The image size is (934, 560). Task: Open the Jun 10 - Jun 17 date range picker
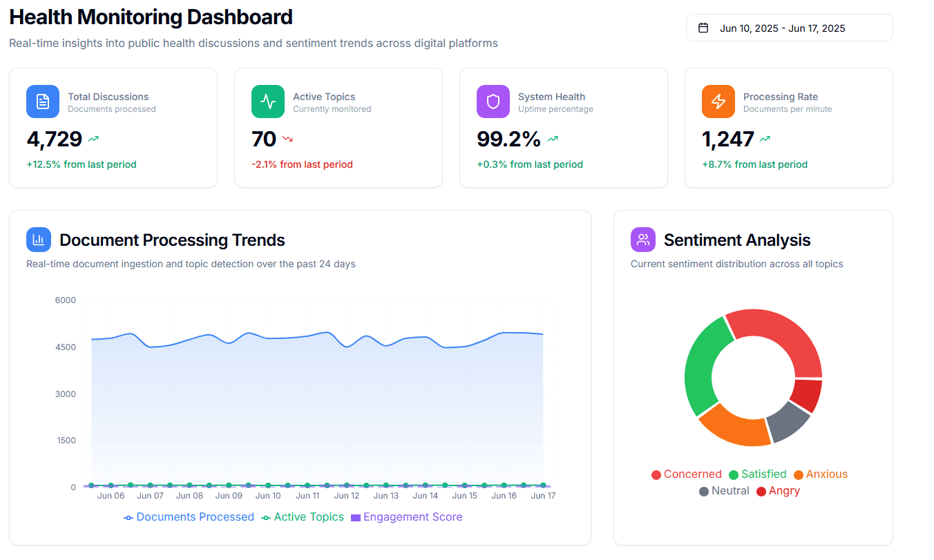[x=789, y=28]
